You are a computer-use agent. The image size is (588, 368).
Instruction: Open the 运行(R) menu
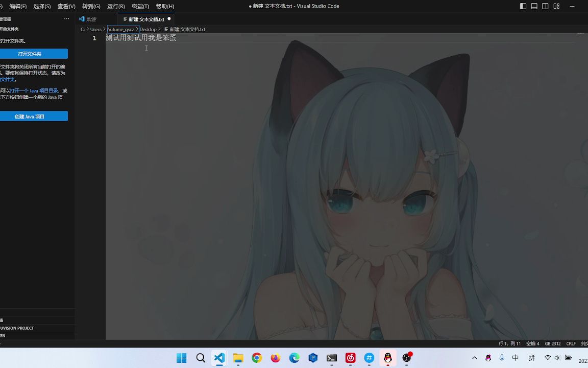pos(116,6)
